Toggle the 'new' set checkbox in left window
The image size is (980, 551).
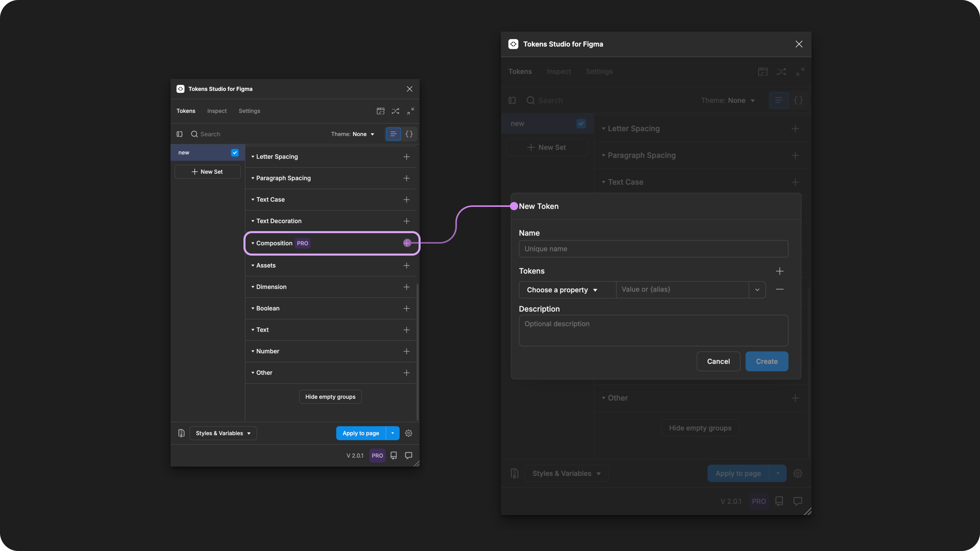pos(235,153)
